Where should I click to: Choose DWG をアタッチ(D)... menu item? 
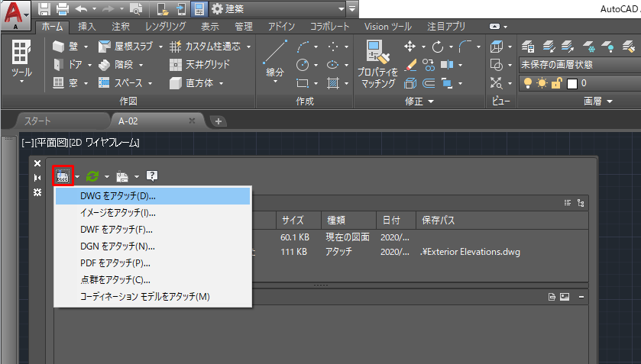click(x=153, y=196)
